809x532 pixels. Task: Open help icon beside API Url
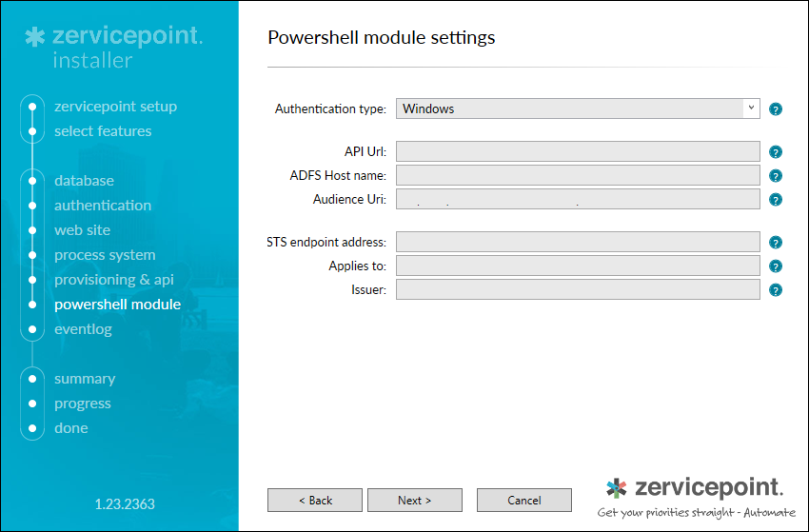[775, 151]
